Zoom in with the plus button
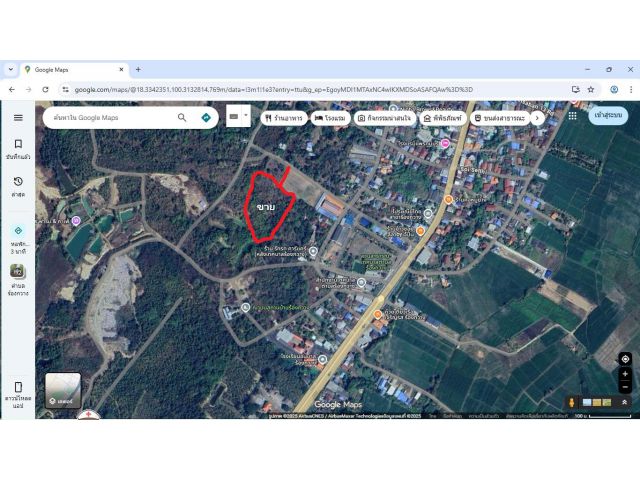640x480 pixels. coord(625,374)
